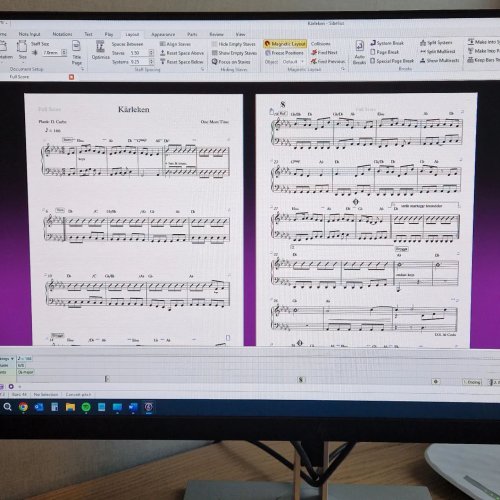The width and height of the screenshot is (500, 500).
Task: Switch to the Appearance ribbon tab
Action: (x=163, y=34)
